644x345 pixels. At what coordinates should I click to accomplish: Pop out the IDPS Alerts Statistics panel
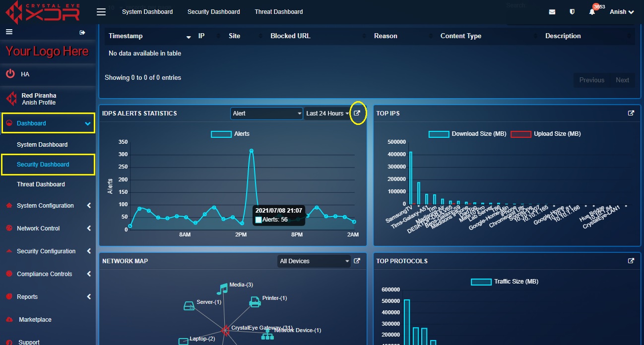tap(357, 113)
